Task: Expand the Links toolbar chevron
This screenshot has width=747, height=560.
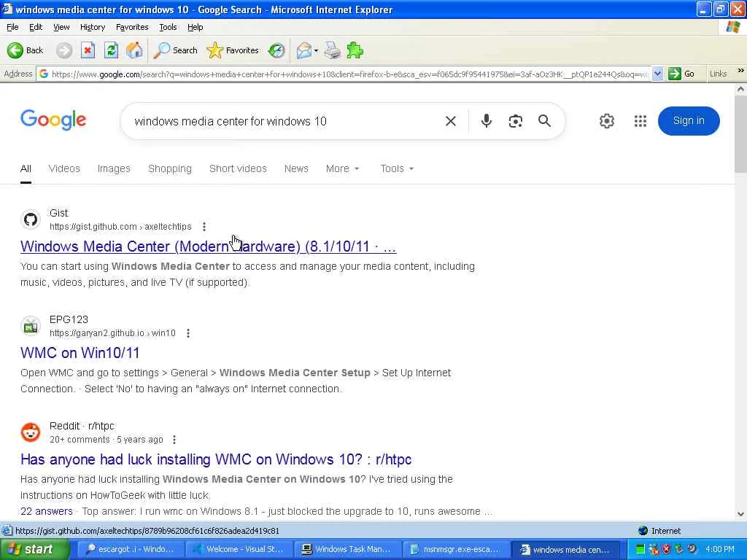Action: [x=741, y=71]
